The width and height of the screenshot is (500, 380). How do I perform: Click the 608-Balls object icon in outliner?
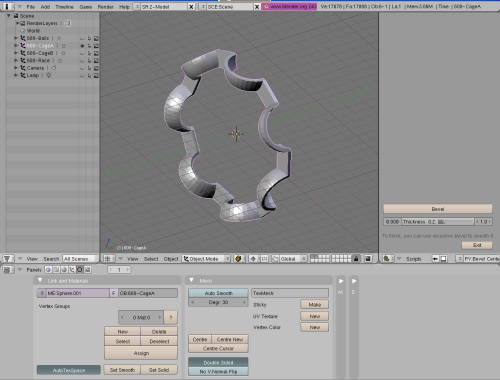point(23,38)
